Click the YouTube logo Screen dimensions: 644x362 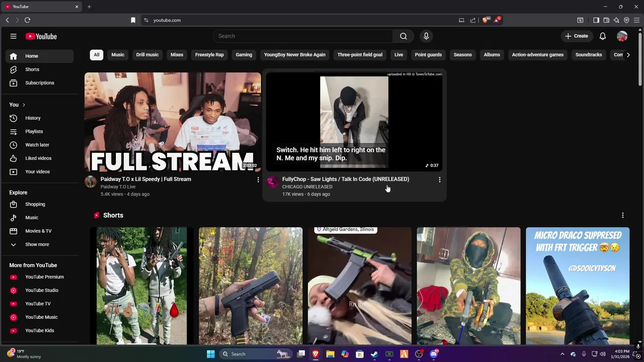(x=41, y=36)
